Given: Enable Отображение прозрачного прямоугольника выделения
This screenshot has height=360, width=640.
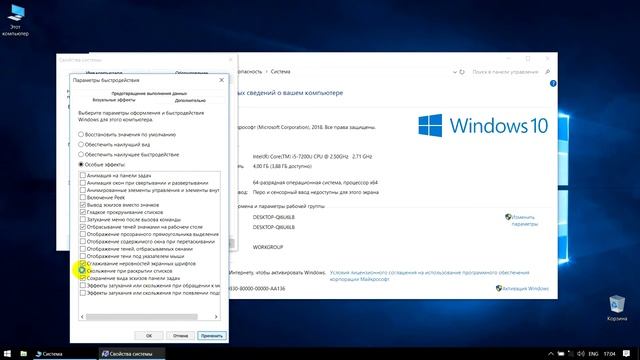Looking at the screenshot, I should 83,234.
